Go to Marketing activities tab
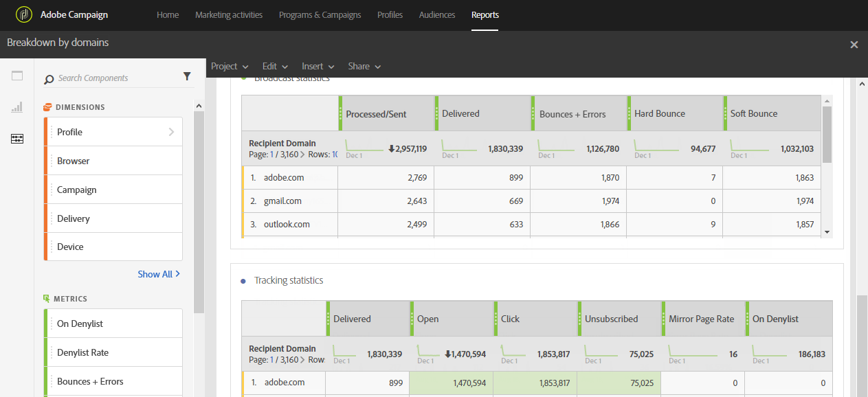This screenshot has height=397, width=868. pyautogui.click(x=229, y=15)
